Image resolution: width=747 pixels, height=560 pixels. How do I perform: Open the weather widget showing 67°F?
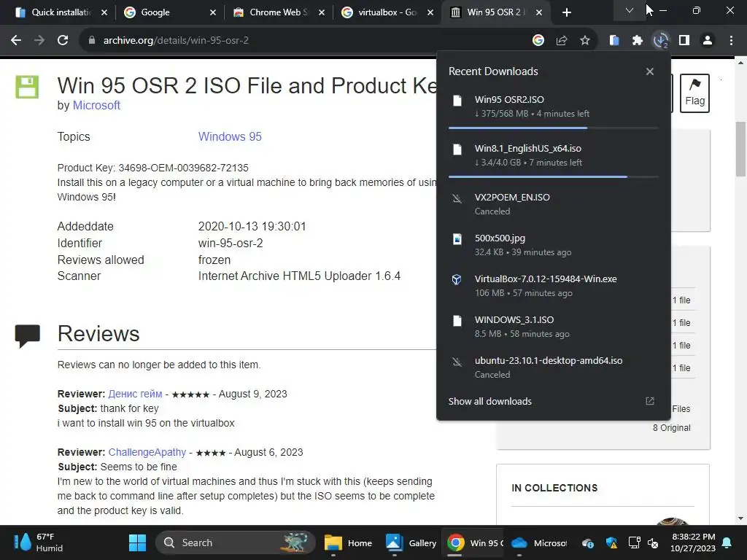[38, 542]
